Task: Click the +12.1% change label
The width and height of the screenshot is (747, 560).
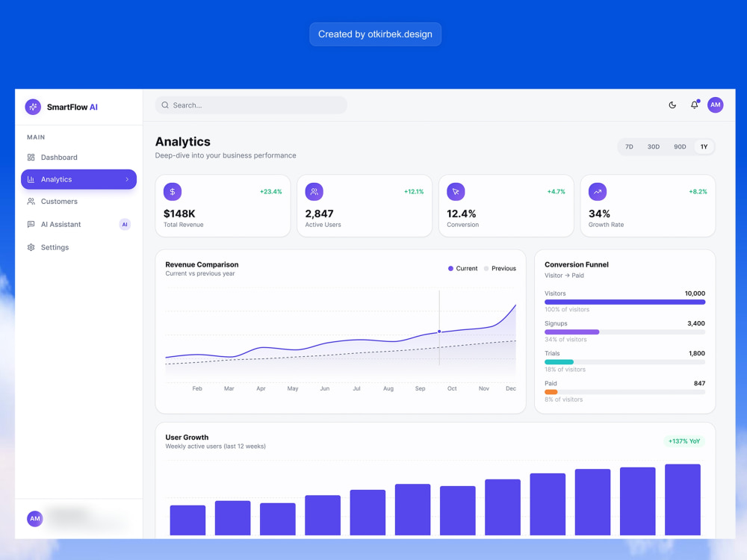Action: (414, 191)
